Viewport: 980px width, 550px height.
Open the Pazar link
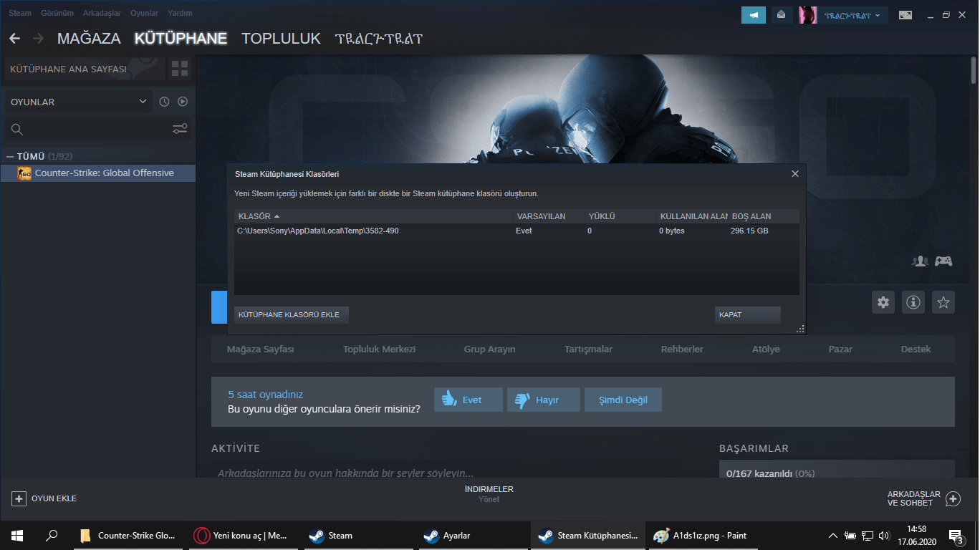point(840,349)
